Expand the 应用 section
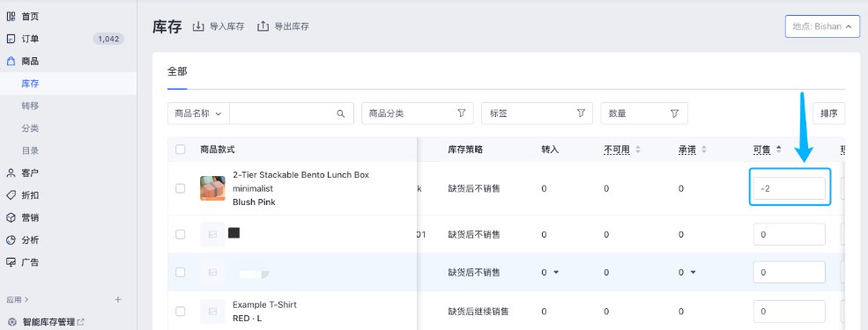The width and height of the screenshot is (868, 330). tap(17, 299)
